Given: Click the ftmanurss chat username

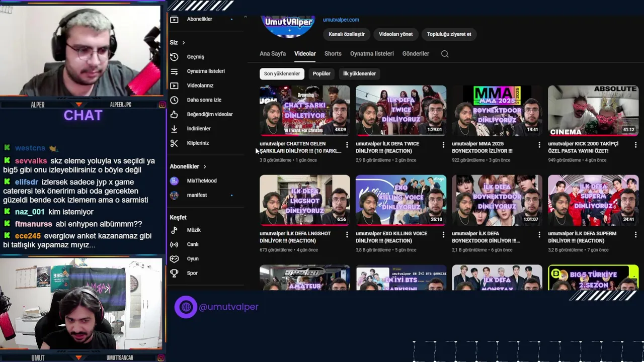Looking at the screenshot, I should (34, 224).
